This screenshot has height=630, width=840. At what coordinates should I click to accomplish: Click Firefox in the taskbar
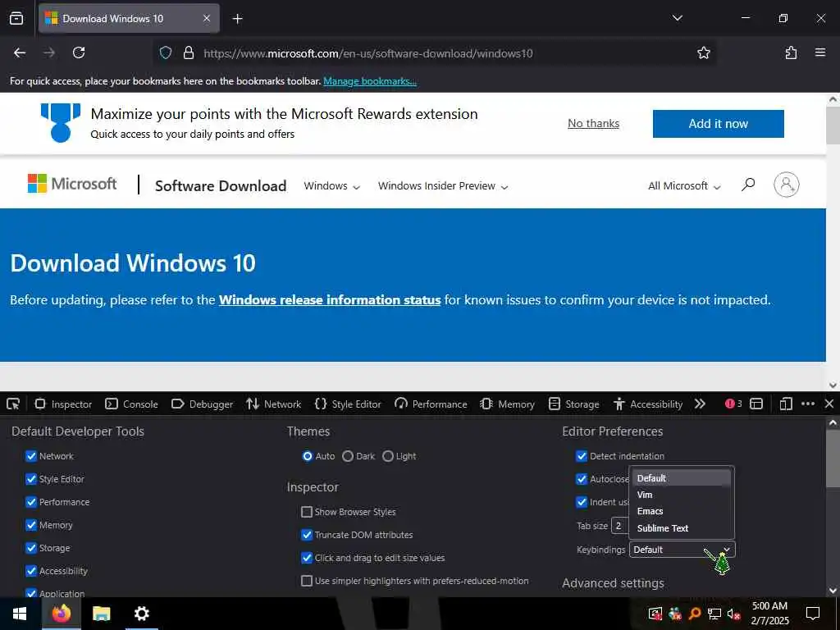point(61,614)
